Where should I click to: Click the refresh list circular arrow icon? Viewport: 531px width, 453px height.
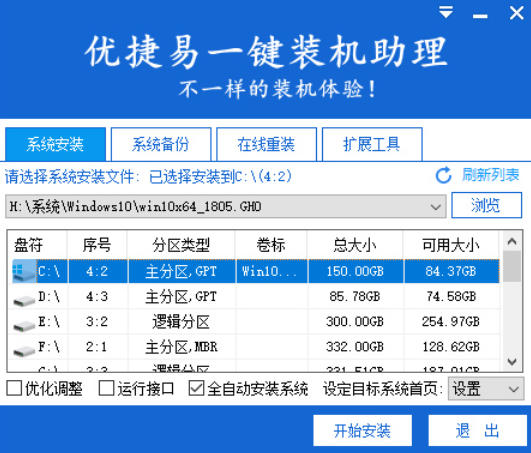coord(444,175)
